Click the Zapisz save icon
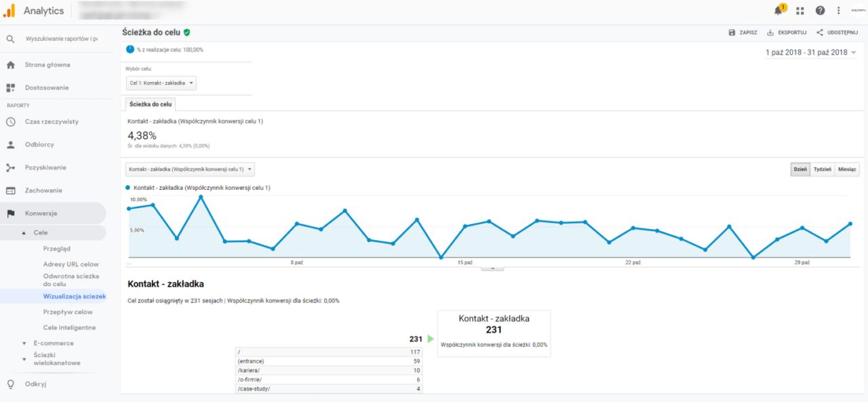 pos(732,33)
